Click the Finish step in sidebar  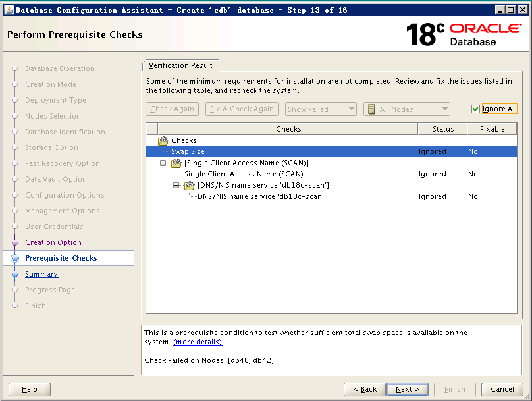[36, 306]
